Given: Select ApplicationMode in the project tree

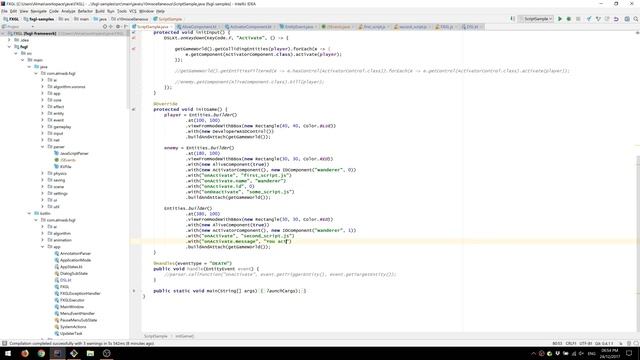Looking at the screenshot, I should [76, 260].
